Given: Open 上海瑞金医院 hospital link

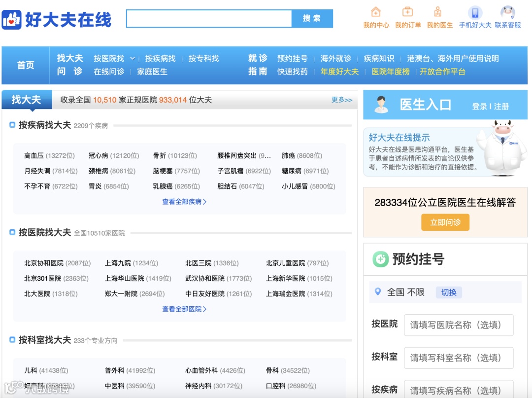Looking at the screenshot, I should click(x=285, y=293).
